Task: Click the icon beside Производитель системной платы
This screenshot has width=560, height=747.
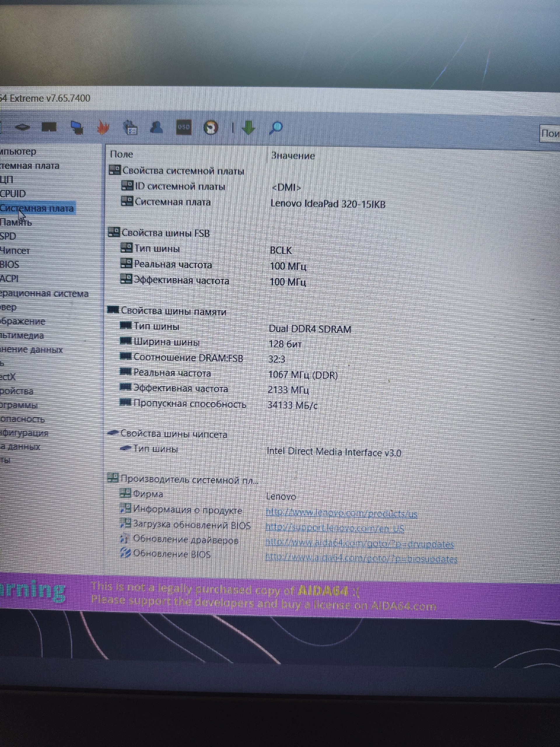Action: [113, 477]
